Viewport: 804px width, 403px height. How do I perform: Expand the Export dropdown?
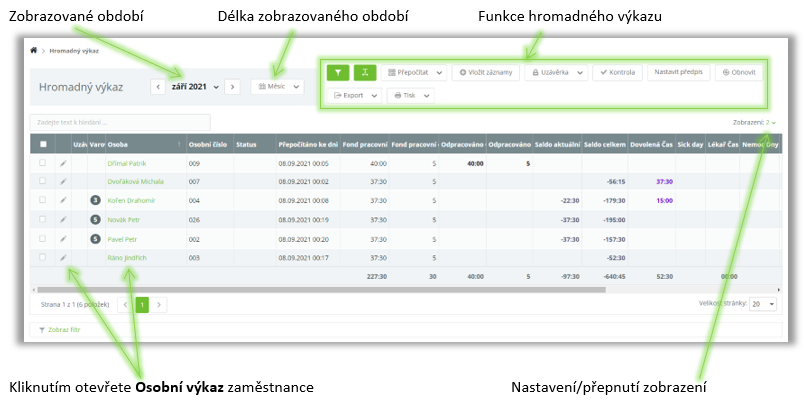[356, 95]
